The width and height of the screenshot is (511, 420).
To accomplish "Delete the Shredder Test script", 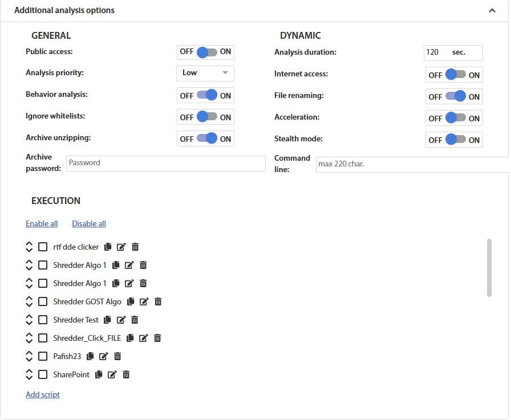I will point(134,320).
